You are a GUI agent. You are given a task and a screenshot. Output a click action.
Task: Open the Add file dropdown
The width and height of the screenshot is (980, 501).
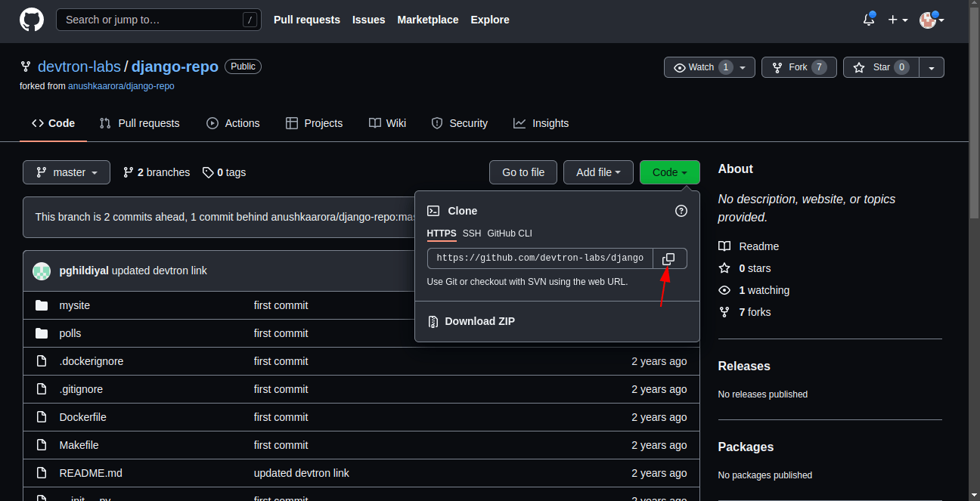(598, 172)
